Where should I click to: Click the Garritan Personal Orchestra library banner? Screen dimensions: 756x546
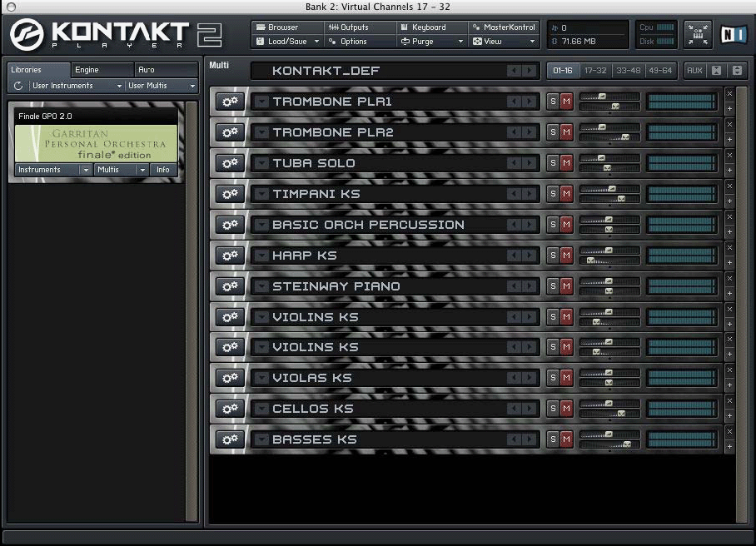tap(97, 144)
